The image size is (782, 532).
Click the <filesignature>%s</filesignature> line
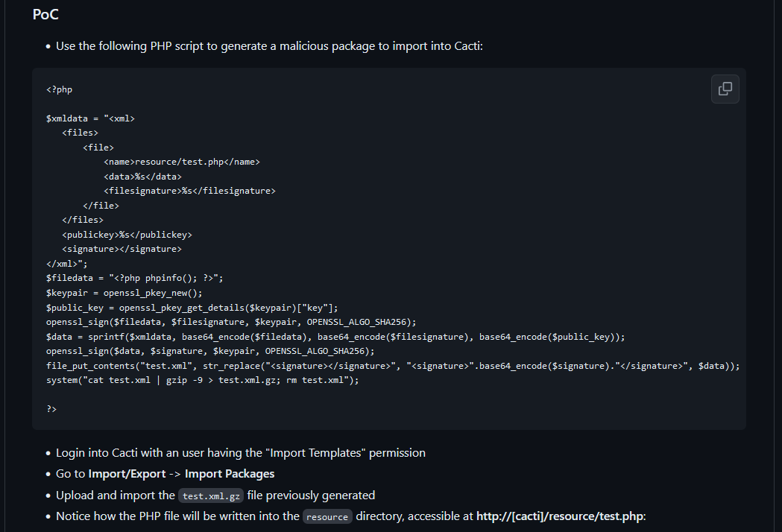click(x=189, y=191)
